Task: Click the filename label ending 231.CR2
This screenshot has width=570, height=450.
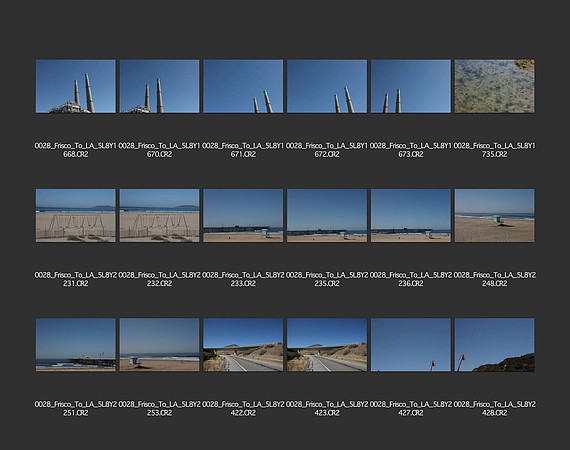Action: (x=76, y=279)
